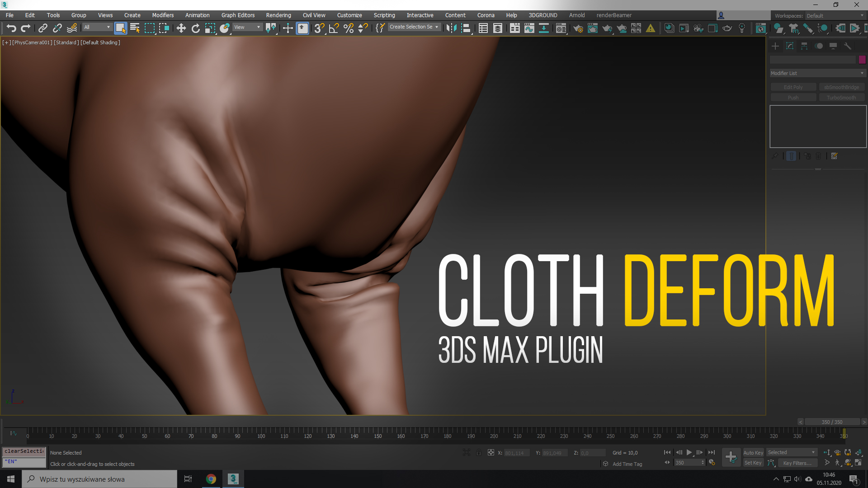Open the Graph Editors menu
Viewport: 868px width, 488px height.
[238, 15]
